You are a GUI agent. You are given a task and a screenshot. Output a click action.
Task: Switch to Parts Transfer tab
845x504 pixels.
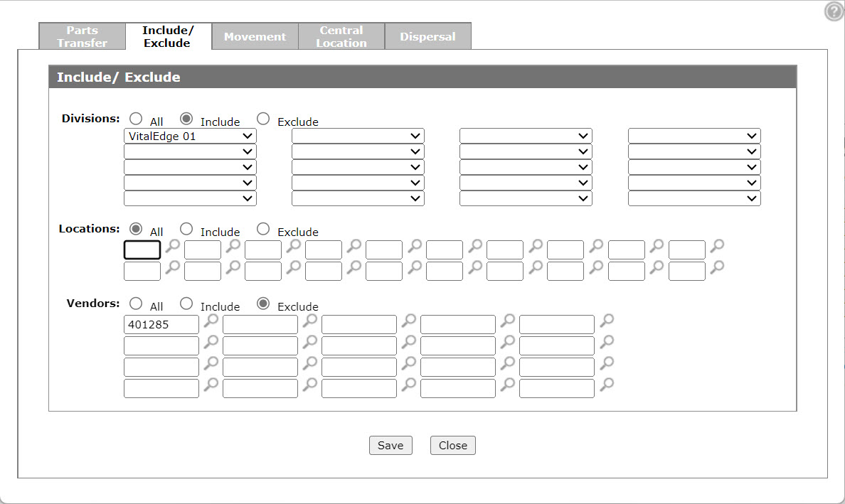point(83,36)
